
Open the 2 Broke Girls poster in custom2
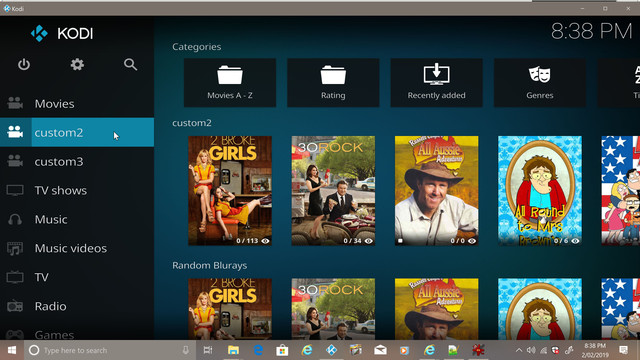(x=230, y=191)
